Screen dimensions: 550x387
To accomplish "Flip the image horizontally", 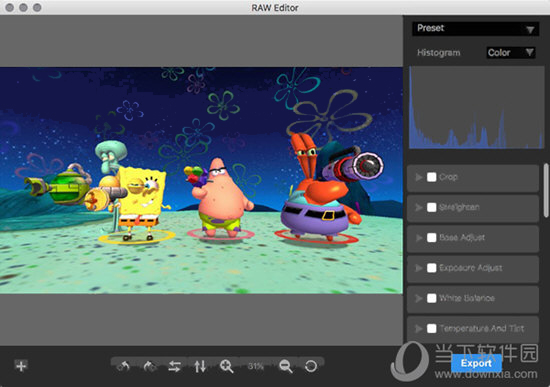I will click(174, 366).
